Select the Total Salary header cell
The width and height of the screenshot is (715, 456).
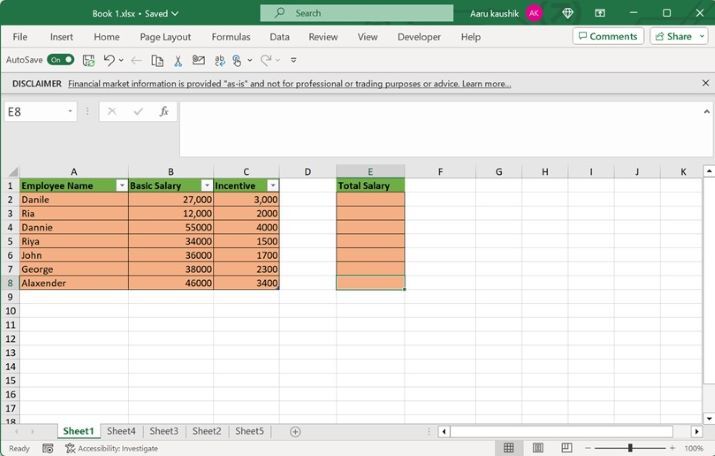(x=370, y=186)
